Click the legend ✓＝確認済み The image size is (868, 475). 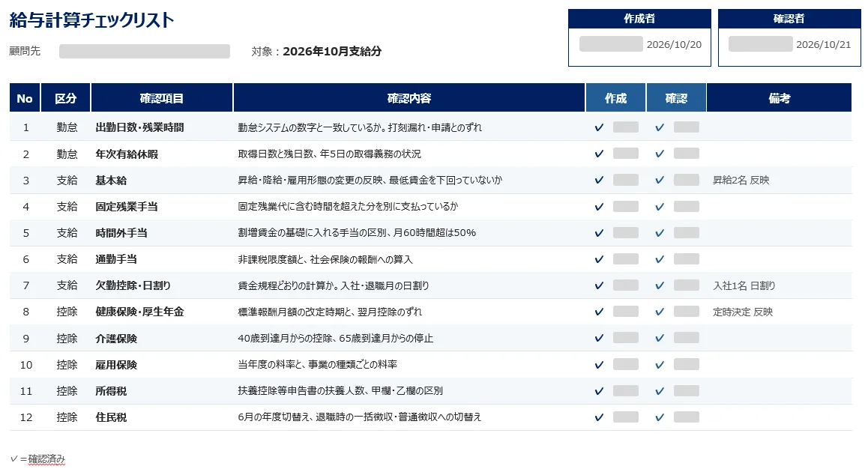click(37, 459)
